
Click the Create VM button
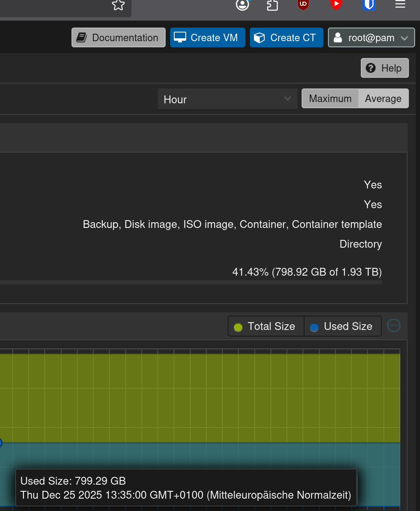tap(208, 38)
